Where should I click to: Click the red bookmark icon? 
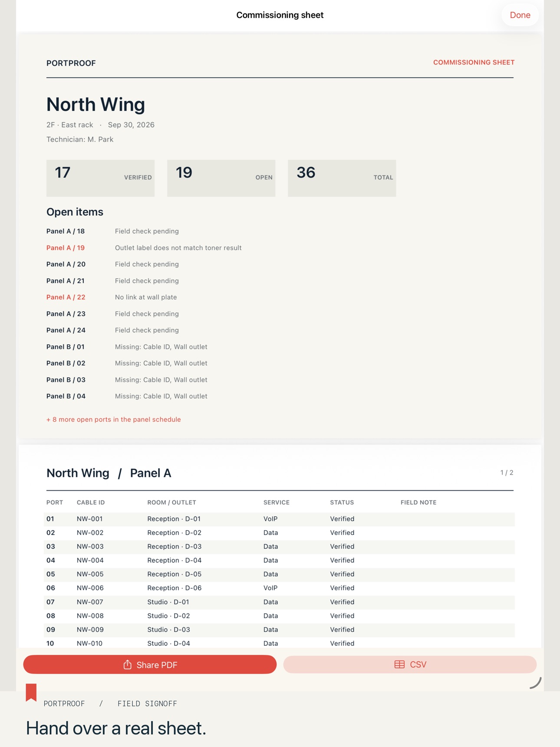[31, 692]
